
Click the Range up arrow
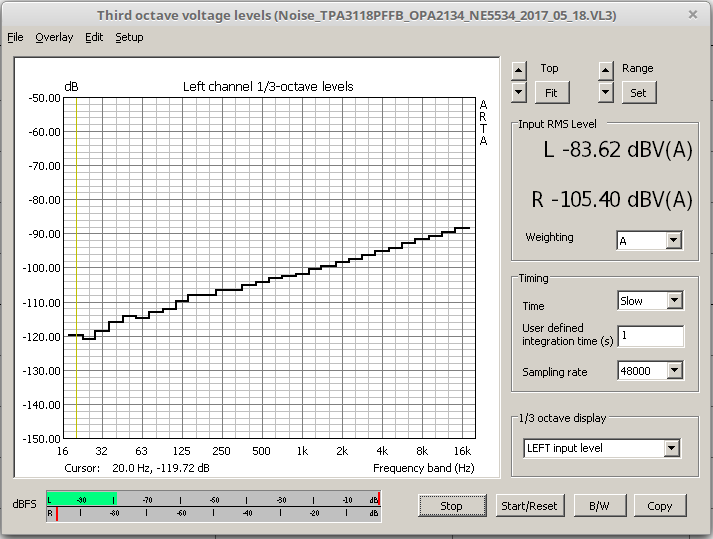point(605,70)
